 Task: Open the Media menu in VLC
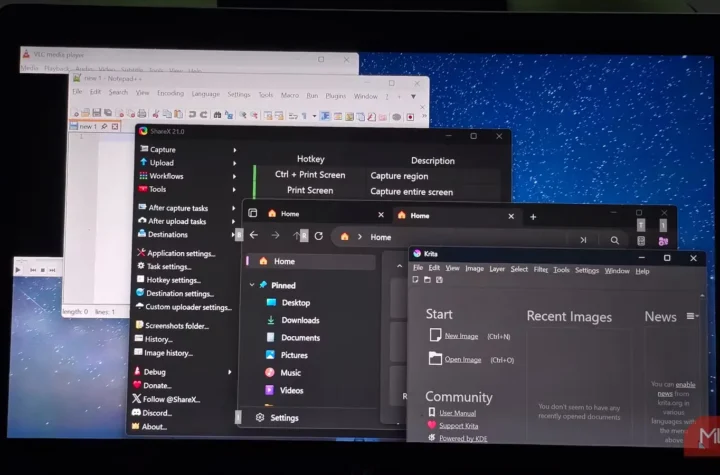(x=29, y=68)
